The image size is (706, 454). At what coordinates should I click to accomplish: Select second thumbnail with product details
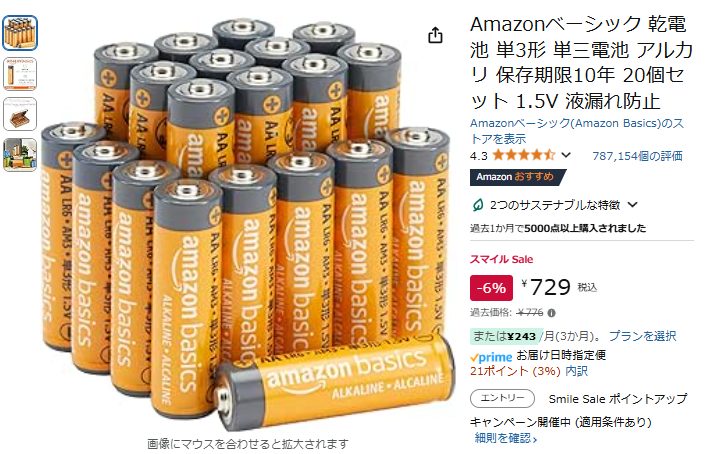coord(20,74)
